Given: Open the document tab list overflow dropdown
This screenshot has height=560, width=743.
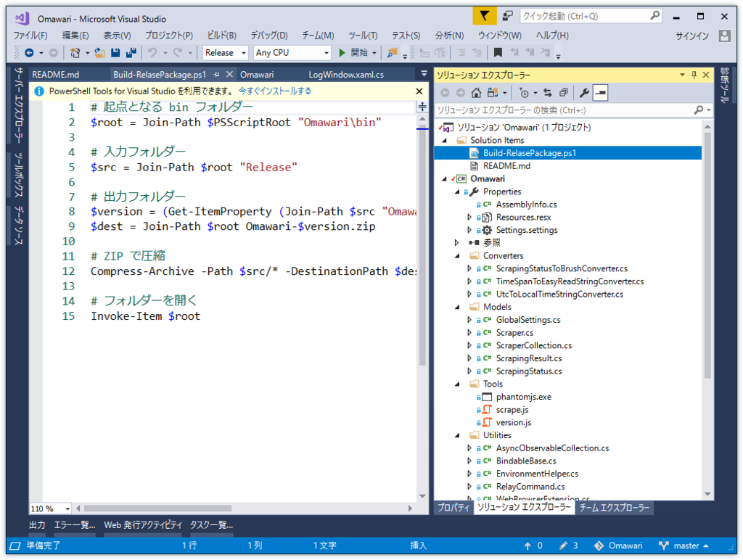Looking at the screenshot, I should pyautogui.click(x=424, y=74).
